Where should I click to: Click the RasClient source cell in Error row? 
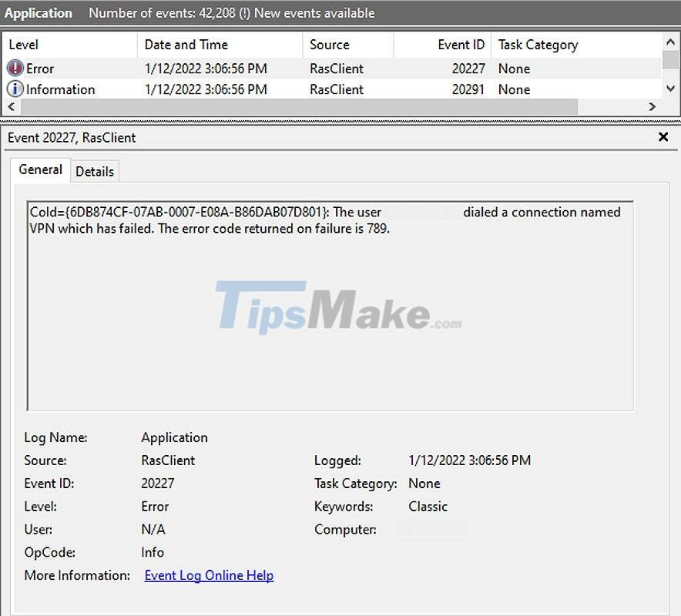point(337,69)
